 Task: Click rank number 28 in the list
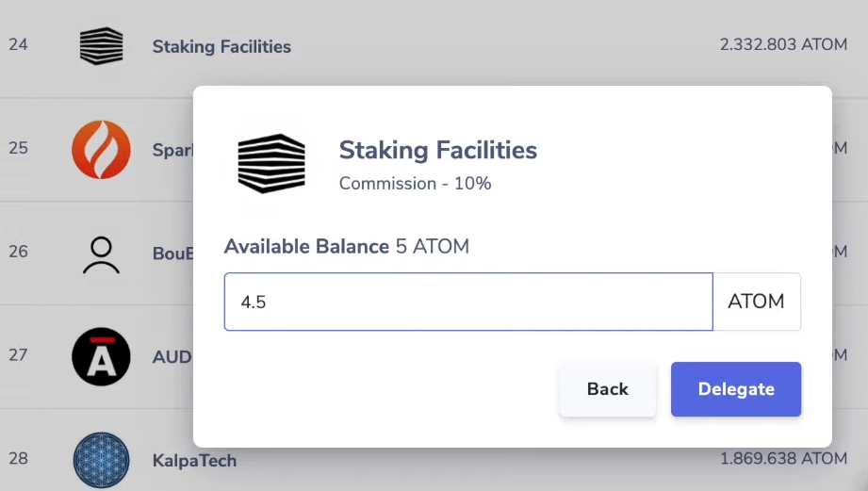click(x=18, y=459)
